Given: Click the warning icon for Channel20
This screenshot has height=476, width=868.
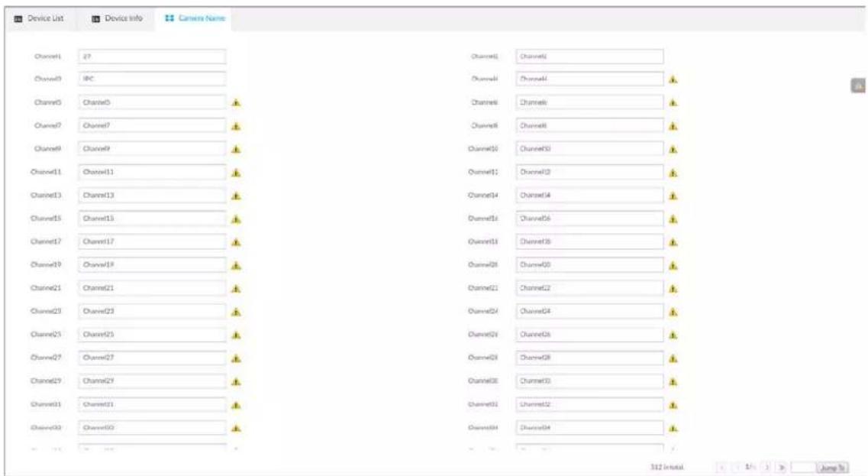Looking at the screenshot, I should (x=673, y=266).
